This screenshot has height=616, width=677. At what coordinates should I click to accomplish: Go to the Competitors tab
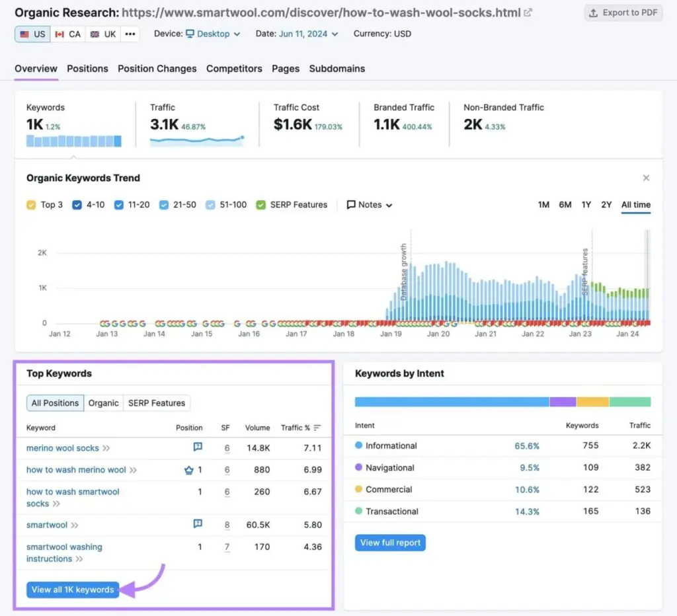pyautogui.click(x=234, y=69)
